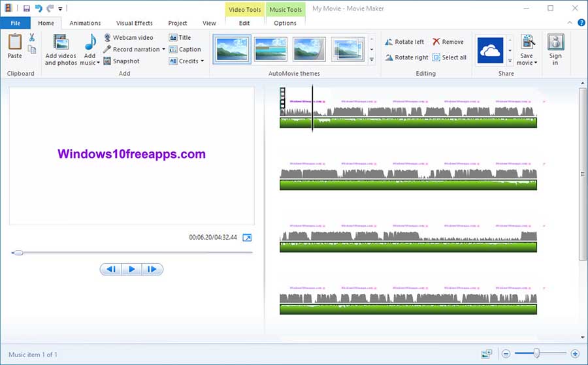Click the zoom time scale slider
The height and width of the screenshot is (365, 588).
[537, 353]
